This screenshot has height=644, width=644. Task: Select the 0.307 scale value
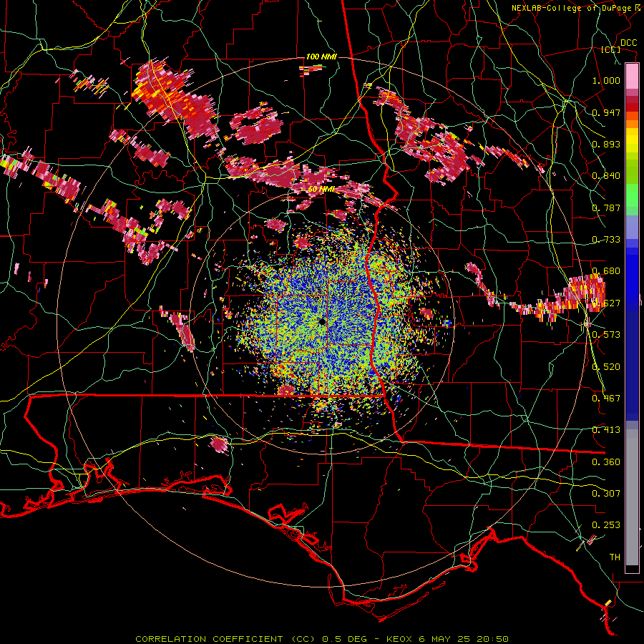click(606, 493)
